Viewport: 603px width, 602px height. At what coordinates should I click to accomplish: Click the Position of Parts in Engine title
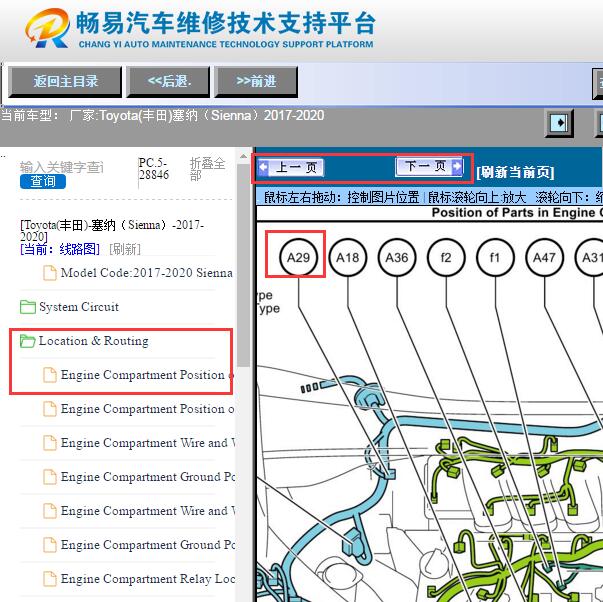(517, 213)
